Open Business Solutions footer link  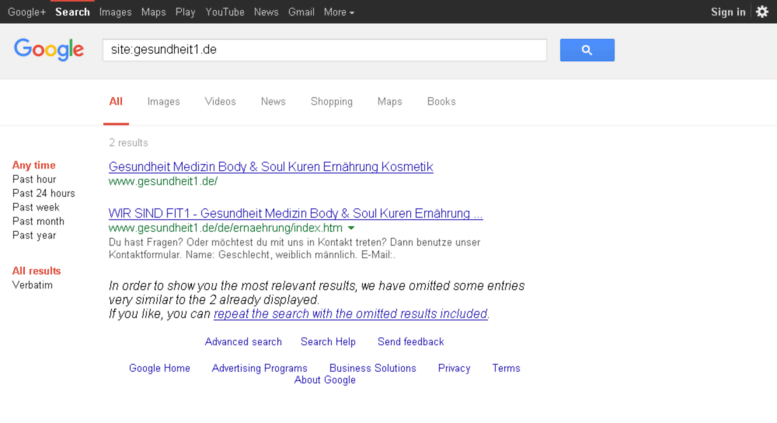pyautogui.click(x=373, y=369)
